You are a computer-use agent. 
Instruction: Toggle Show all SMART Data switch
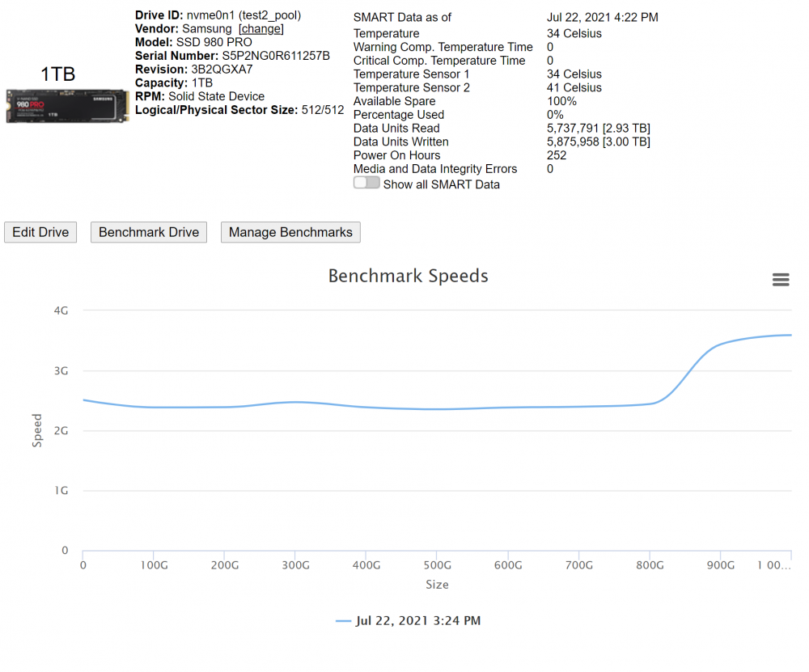click(366, 183)
